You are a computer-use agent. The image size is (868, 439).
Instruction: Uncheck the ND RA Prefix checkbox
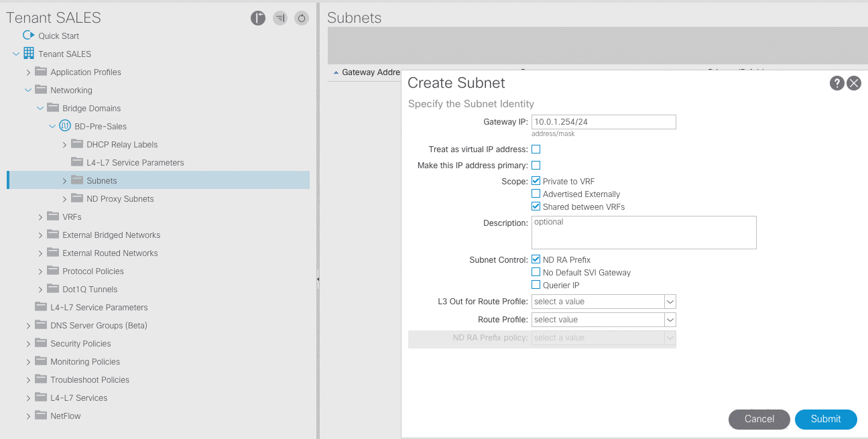click(536, 259)
